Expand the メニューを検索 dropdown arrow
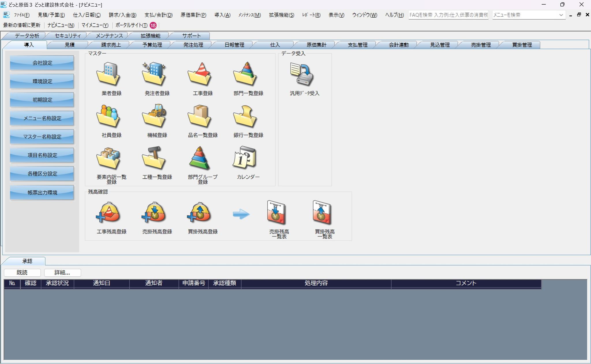 click(x=561, y=15)
